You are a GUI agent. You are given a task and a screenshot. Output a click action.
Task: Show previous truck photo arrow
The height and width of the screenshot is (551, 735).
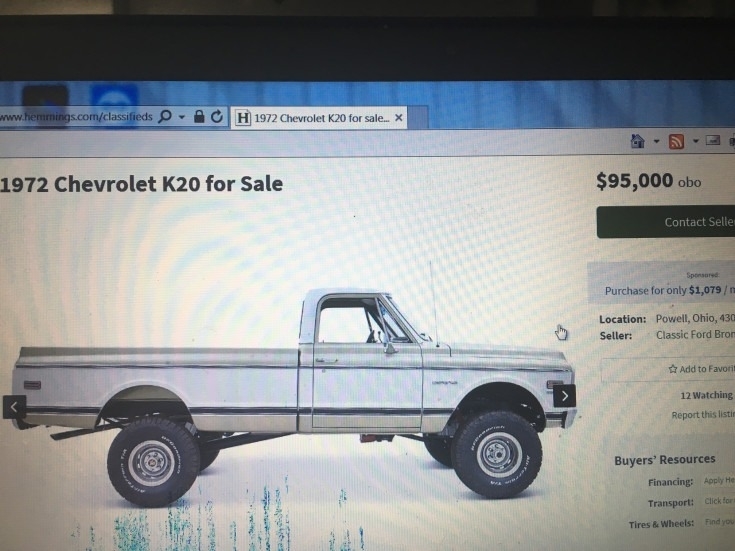point(14,407)
